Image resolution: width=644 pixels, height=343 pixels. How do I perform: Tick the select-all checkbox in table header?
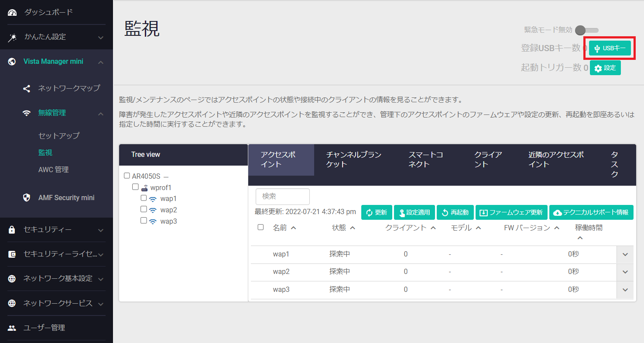click(x=260, y=227)
